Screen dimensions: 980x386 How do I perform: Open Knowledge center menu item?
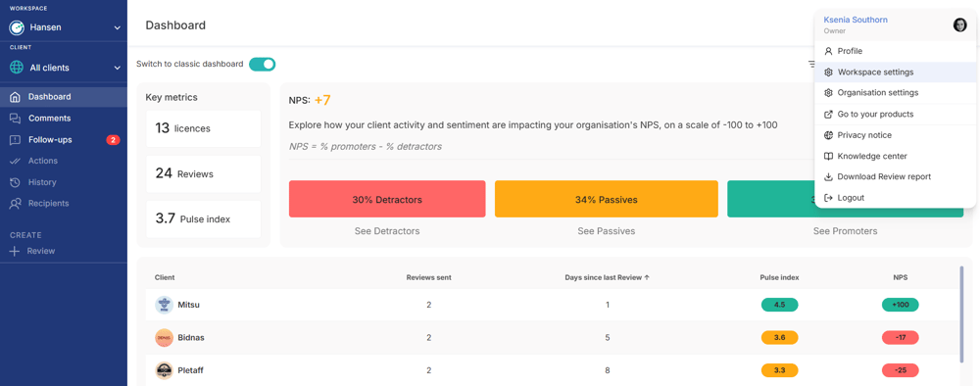(895, 156)
